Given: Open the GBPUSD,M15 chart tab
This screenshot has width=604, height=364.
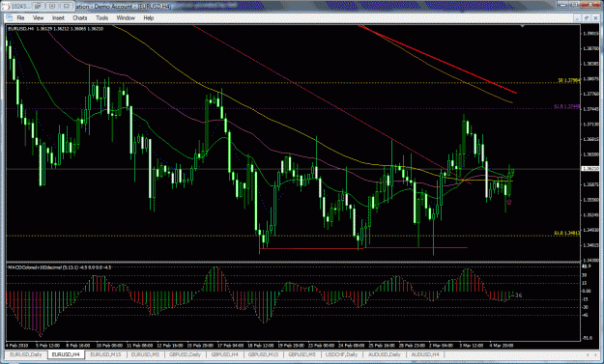Looking at the screenshot, I should click(264, 354).
